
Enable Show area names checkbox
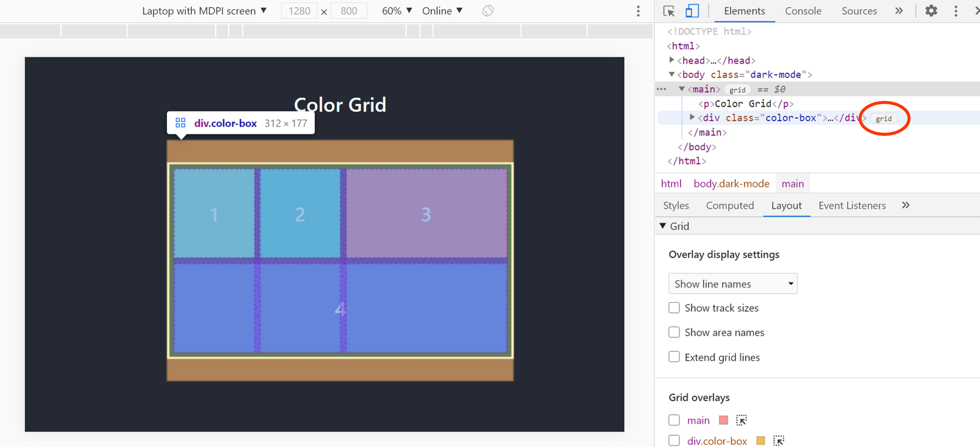674,332
